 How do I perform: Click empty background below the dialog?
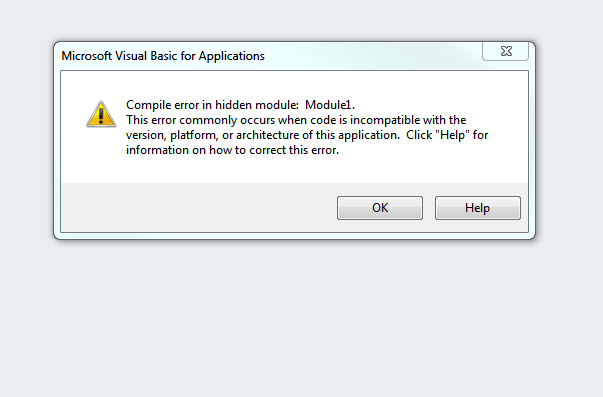click(x=302, y=319)
